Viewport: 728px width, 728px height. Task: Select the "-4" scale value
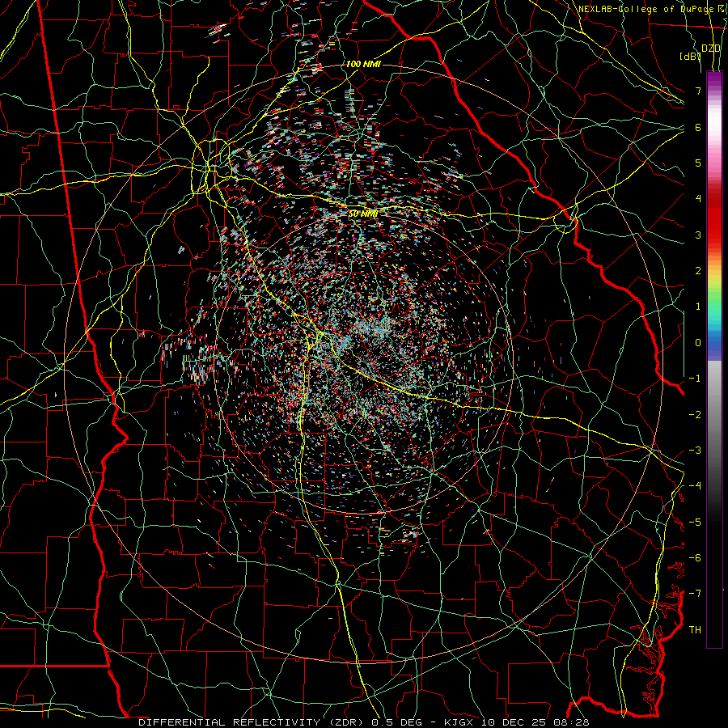pyautogui.click(x=695, y=486)
